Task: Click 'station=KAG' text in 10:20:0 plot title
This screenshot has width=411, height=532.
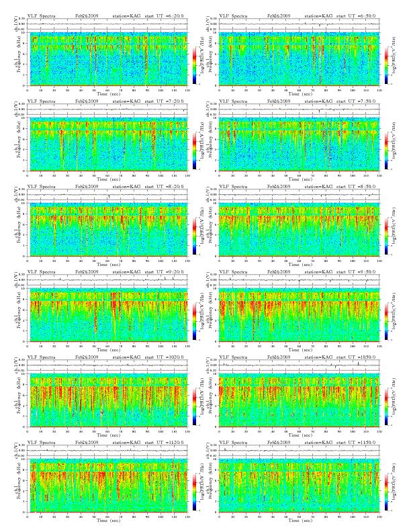Action: coord(126,357)
